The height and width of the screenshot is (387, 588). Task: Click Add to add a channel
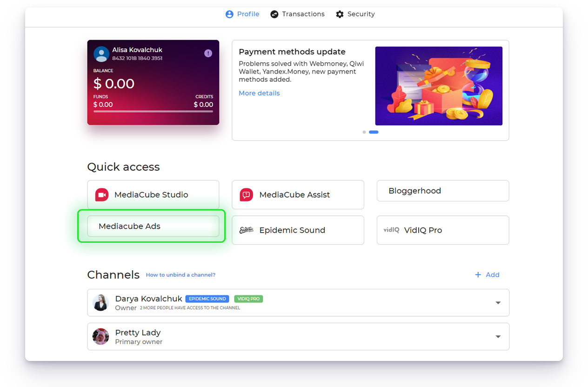coord(487,275)
